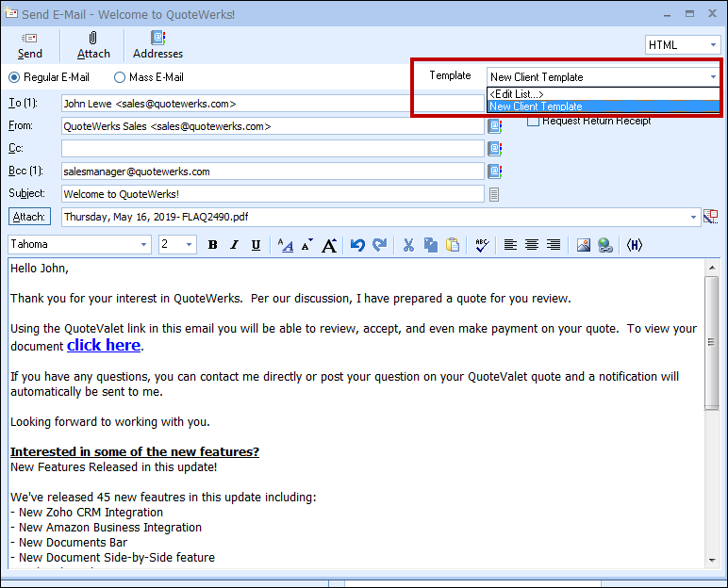Click the "click here" link in body
The height and width of the screenshot is (588, 728).
tap(104, 345)
